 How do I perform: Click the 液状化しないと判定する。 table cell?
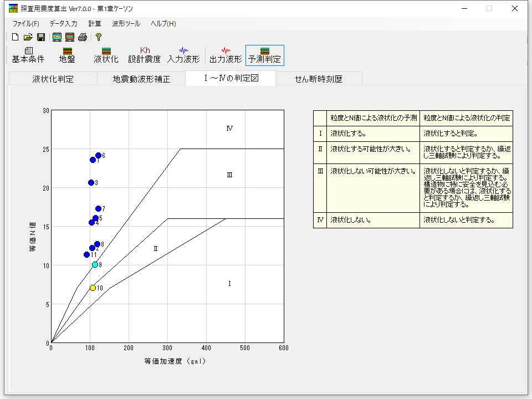(467, 220)
